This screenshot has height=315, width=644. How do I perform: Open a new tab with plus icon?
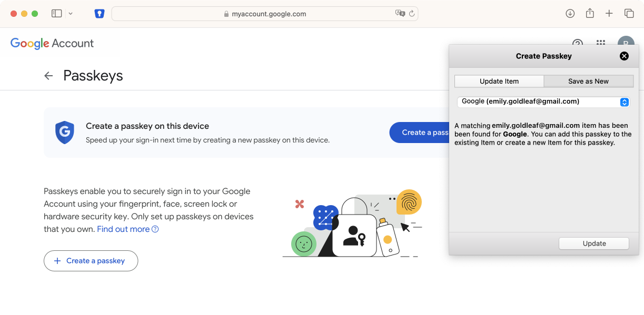[x=609, y=14]
